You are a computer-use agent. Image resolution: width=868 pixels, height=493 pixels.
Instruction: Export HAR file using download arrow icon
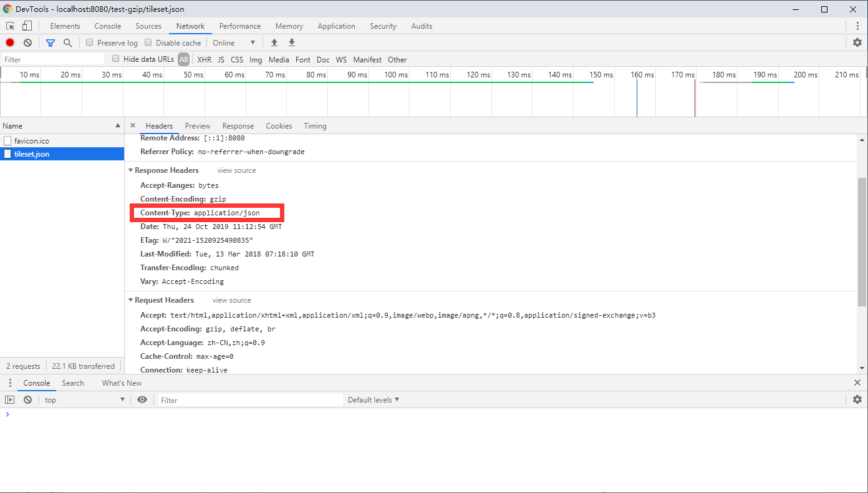click(x=291, y=42)
